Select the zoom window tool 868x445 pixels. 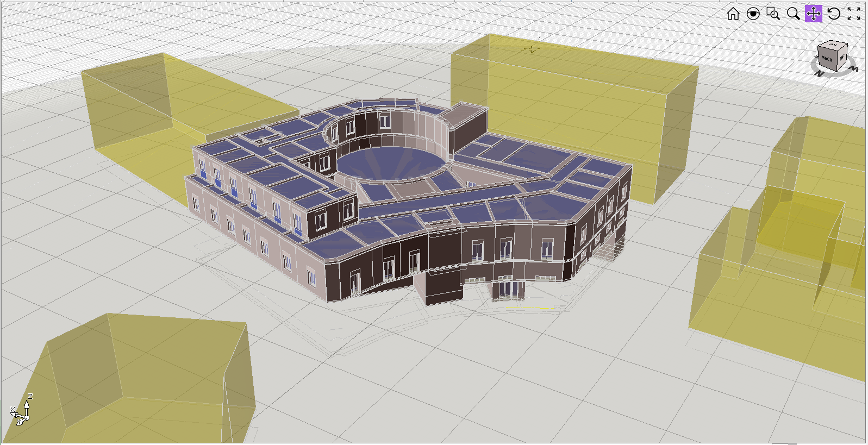(773, 14)
